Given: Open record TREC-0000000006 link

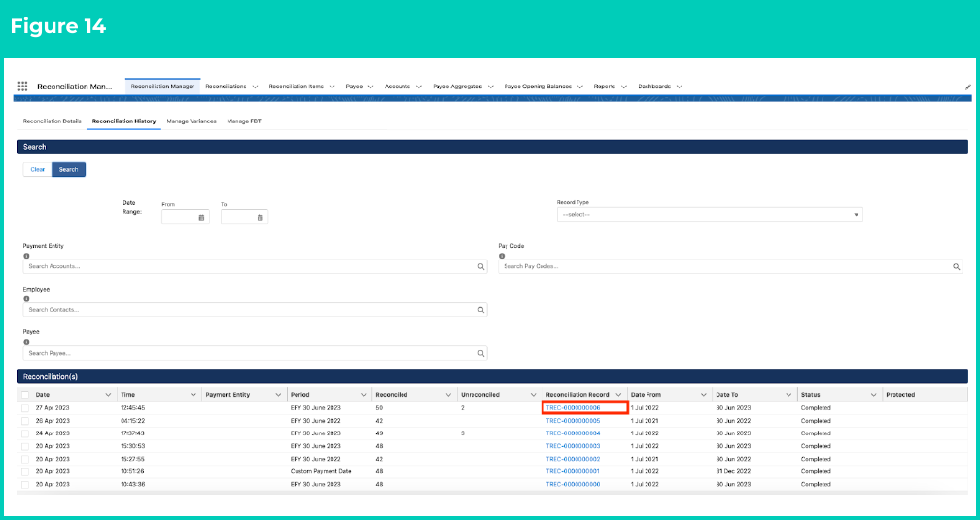Looking at the screenshot, I should coord(573,408).
